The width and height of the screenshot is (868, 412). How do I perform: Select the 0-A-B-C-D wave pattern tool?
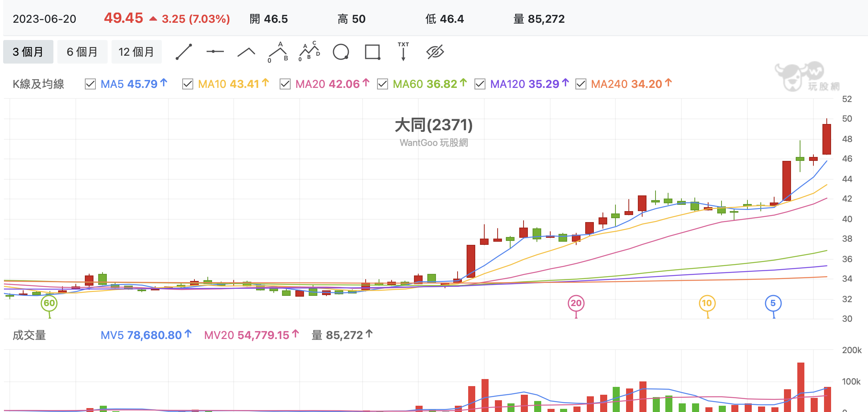click(309, 51)
